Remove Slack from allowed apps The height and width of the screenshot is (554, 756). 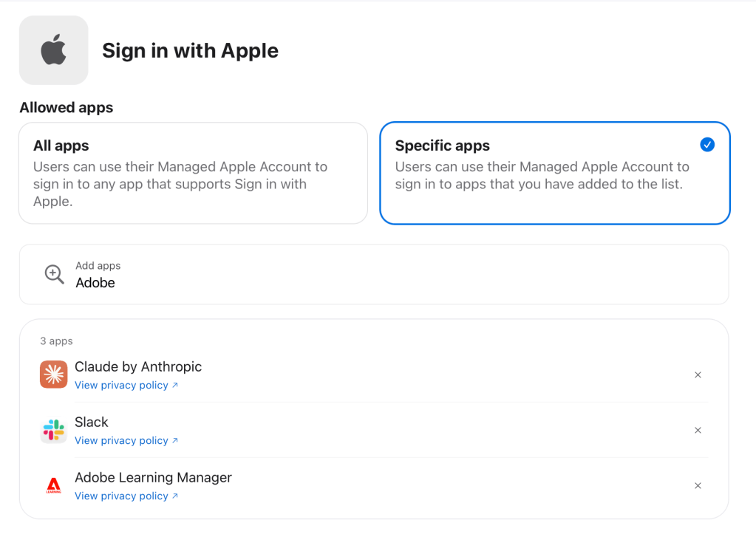698,431
